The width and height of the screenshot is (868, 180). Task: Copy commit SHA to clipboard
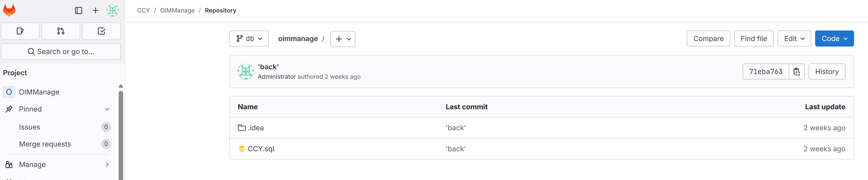[796, 72]
